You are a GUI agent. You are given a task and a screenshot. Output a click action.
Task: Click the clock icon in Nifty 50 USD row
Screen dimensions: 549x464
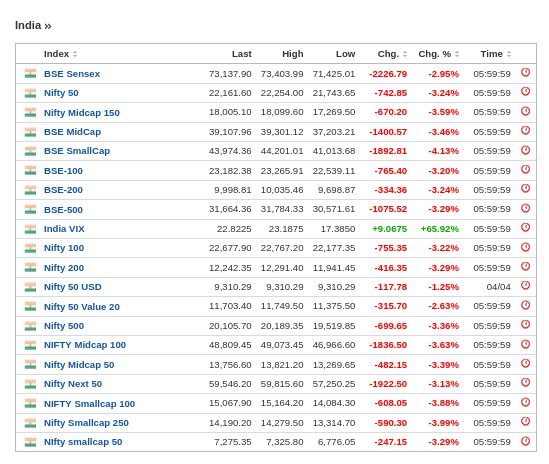coord(525,285)
